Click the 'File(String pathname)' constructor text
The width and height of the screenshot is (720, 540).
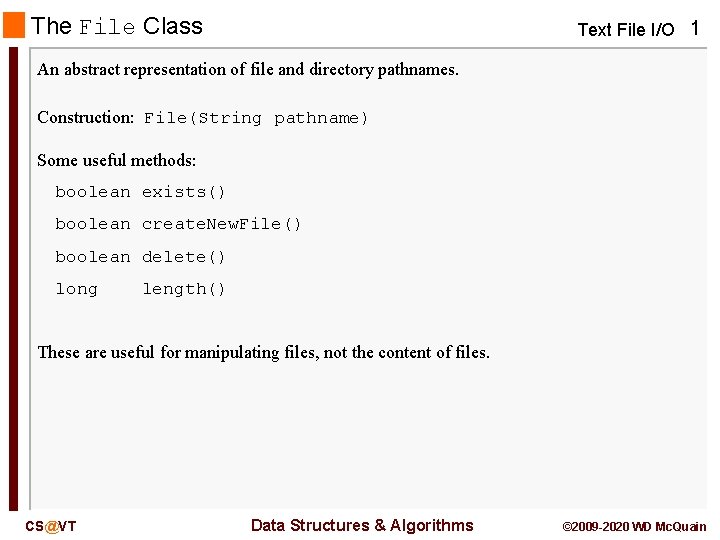[256, 118]
